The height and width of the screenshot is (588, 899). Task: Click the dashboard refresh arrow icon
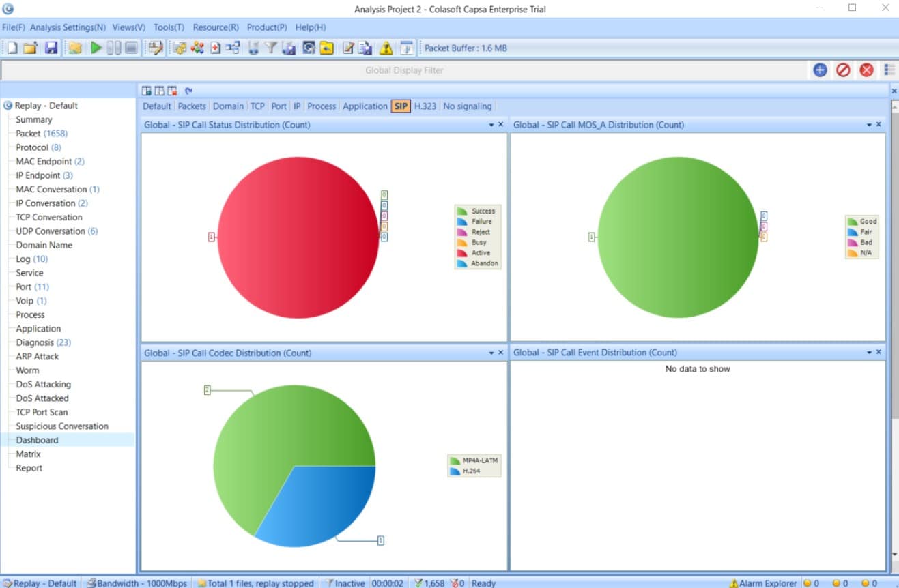[188, 90]
